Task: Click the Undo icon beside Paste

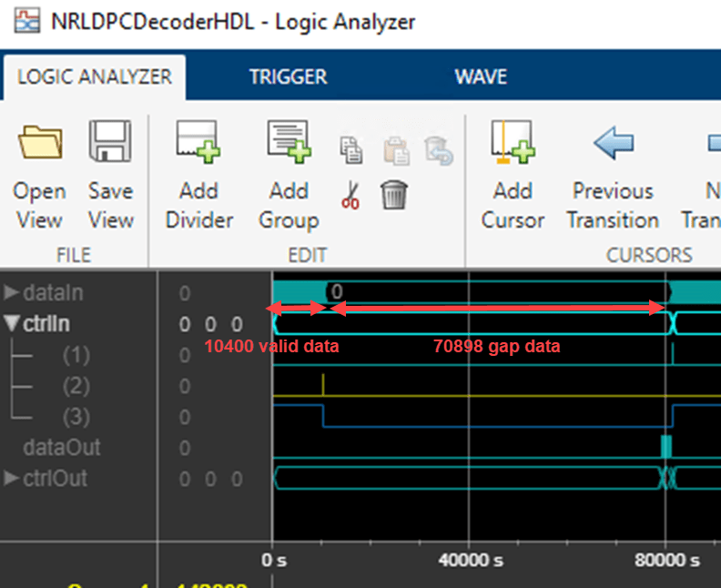Action: 439,150
